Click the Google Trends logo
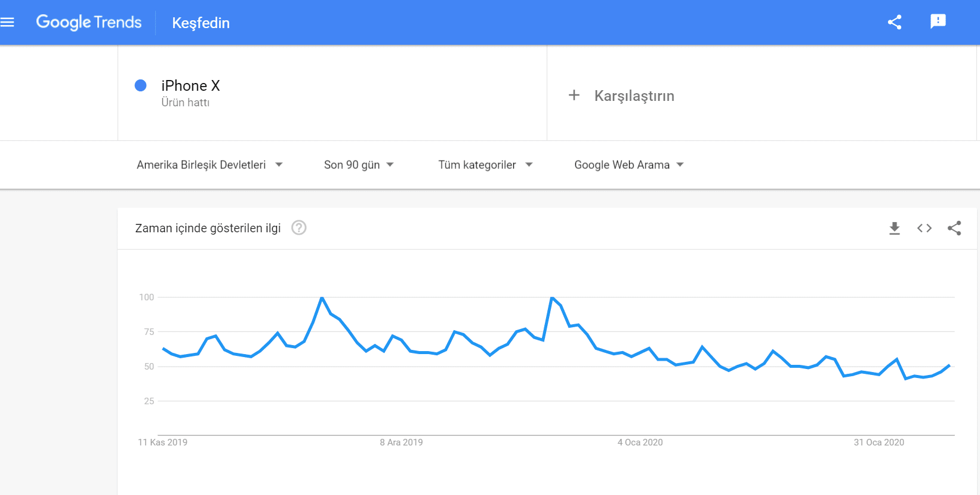Screen dimensions: 980x495 click(89, 22)
